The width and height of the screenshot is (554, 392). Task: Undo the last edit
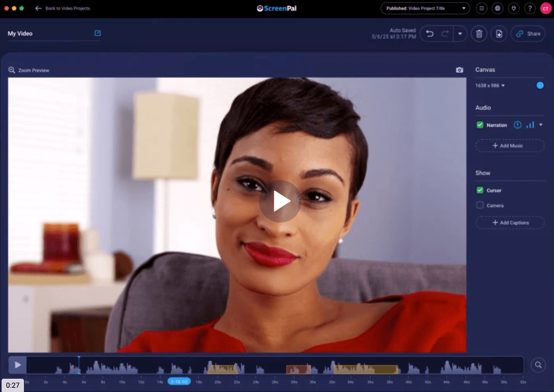430,34
